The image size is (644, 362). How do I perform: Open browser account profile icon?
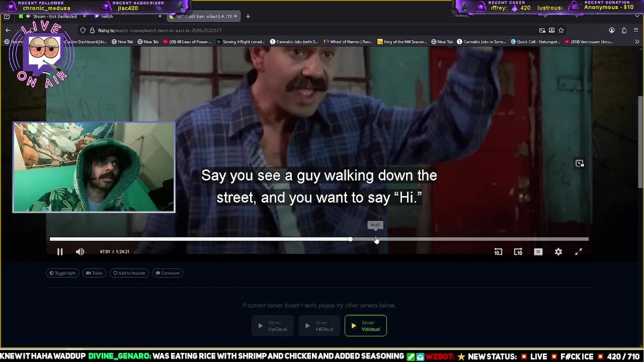point(612,31)
